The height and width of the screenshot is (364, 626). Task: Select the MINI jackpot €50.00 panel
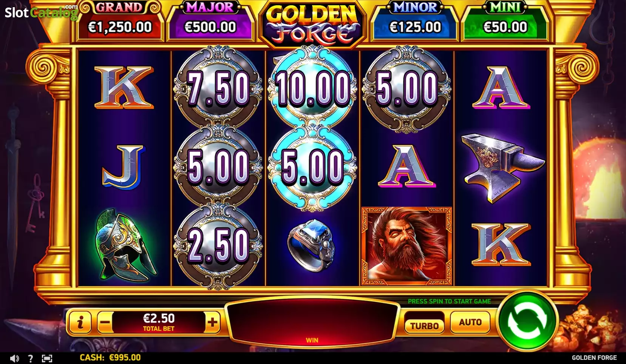coord(505,21)
